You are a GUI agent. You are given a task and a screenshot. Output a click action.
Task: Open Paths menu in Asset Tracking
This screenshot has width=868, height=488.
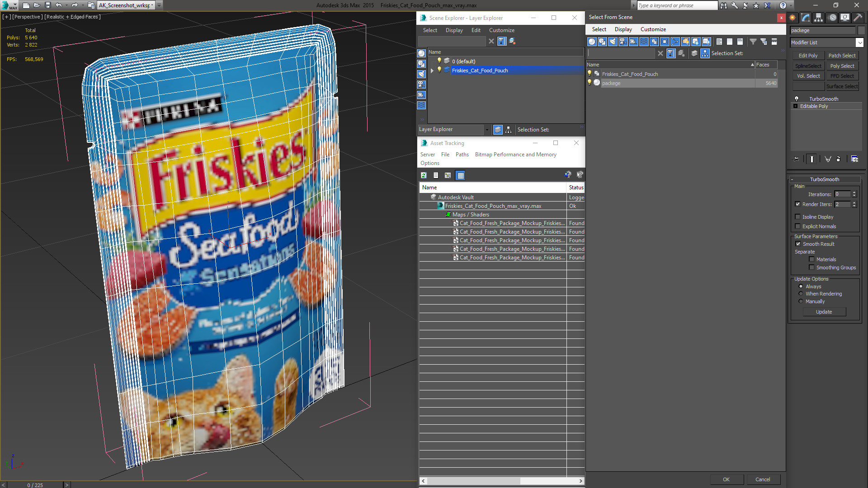(462, 155)
